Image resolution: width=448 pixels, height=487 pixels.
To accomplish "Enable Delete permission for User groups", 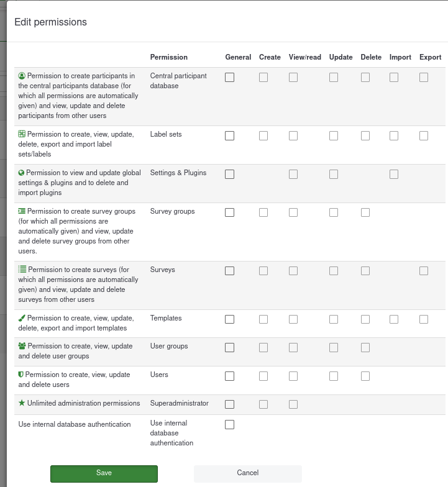I will pos(365,347).
